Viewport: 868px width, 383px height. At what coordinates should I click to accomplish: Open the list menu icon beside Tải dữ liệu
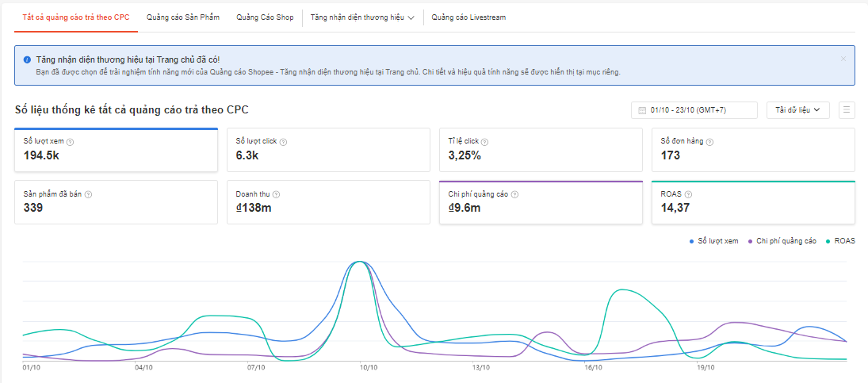coord(847,110)
